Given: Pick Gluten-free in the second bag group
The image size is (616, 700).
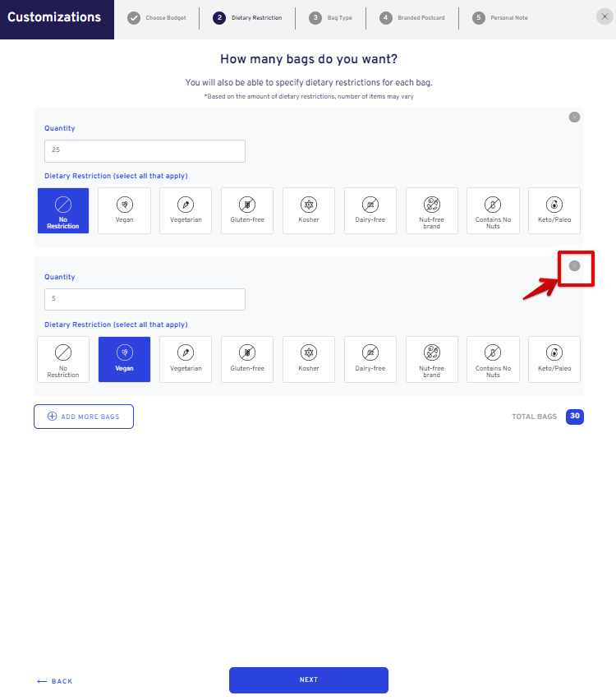Looking at the screenshot, I should pos(247,359).
